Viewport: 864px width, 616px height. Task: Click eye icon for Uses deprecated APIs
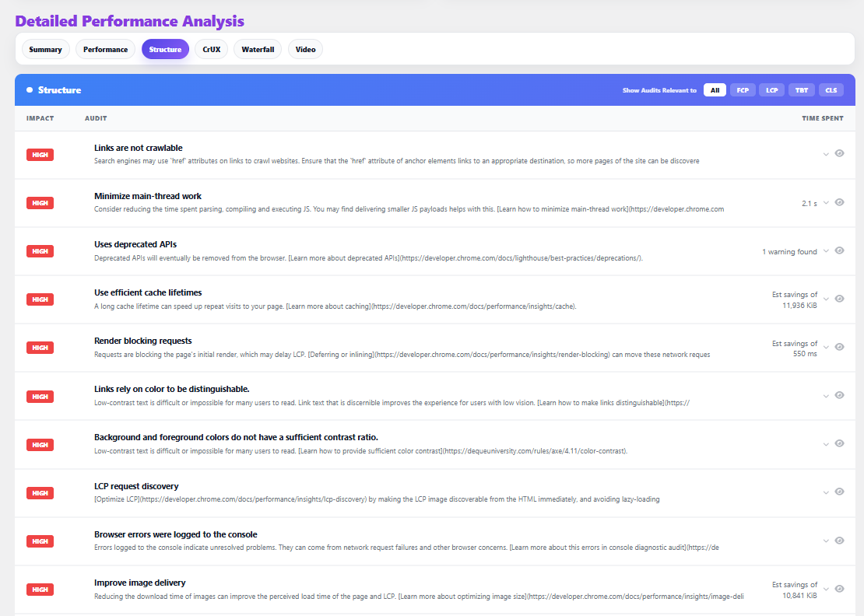tap(839, 250)
